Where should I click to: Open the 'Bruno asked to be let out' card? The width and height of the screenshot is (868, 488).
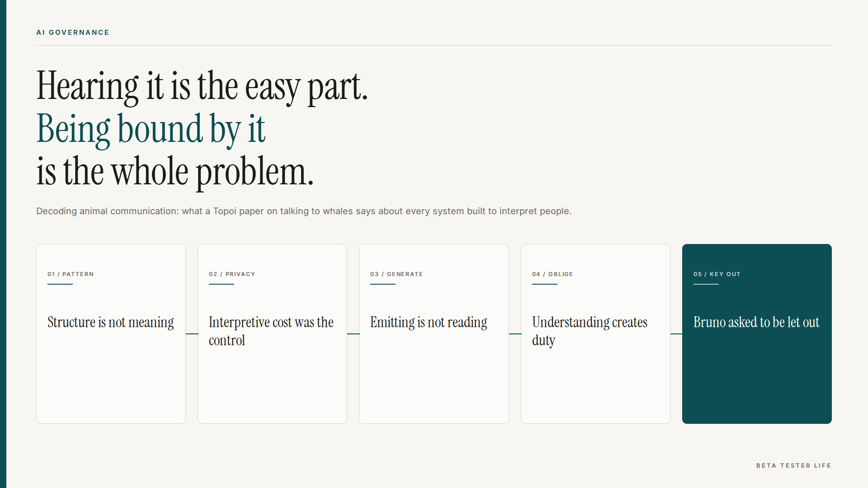click(757, 334)
